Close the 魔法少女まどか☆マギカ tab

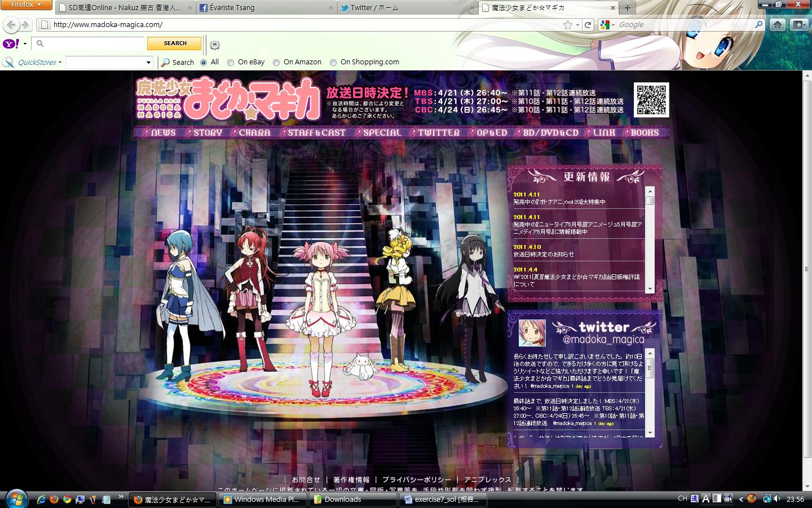613,8
